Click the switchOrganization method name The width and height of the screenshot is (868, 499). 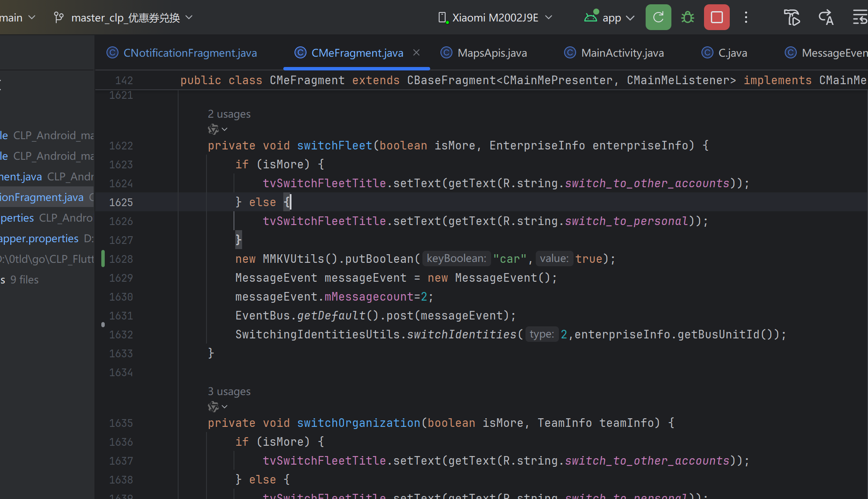click(x=359, y=423)
